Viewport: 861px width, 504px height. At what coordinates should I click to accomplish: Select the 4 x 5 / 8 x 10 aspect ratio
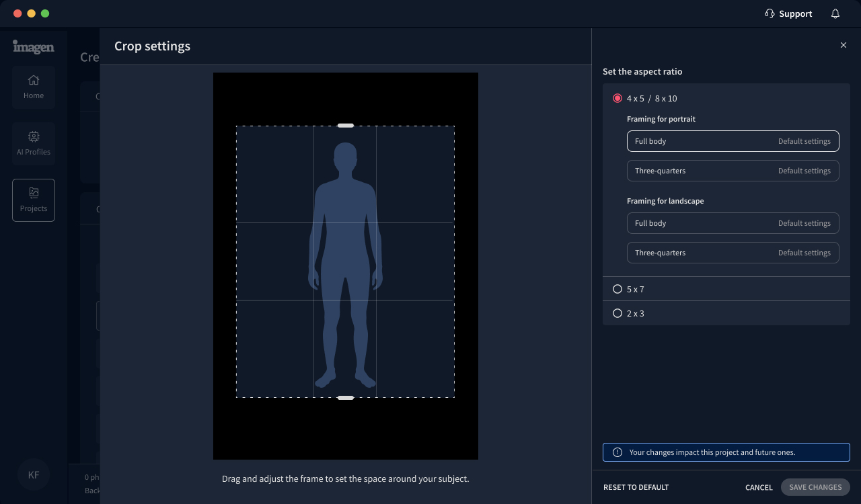(617, 98)
